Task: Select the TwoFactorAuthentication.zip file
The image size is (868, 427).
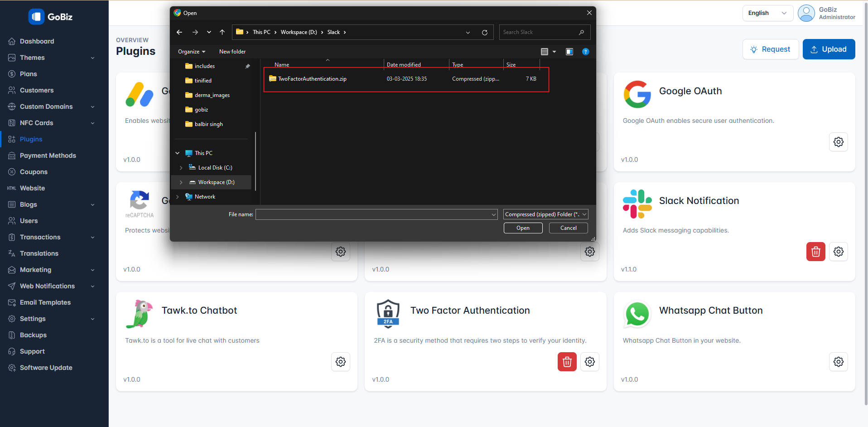Action: [312, 79]
